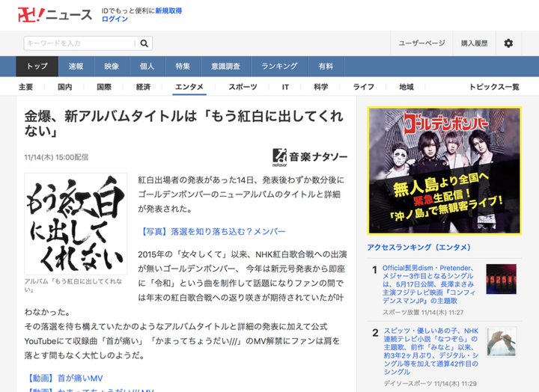Viewport: 539px width, 392px height.
Task: Open the 【写真】落選を知り落ち込む？メンバー link
Action: click(212, 232)
